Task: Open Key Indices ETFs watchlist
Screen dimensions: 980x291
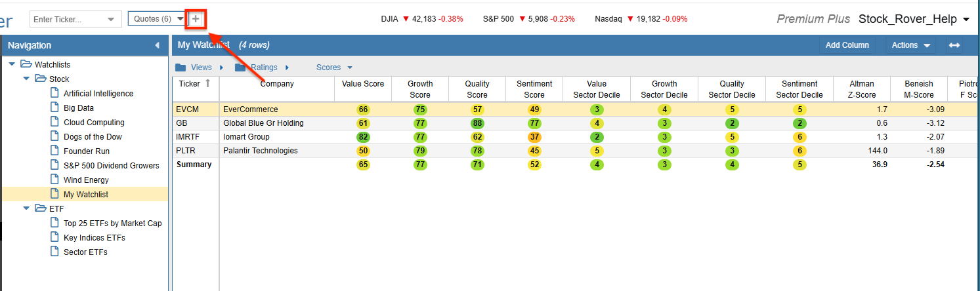Action: coord(95,237)
